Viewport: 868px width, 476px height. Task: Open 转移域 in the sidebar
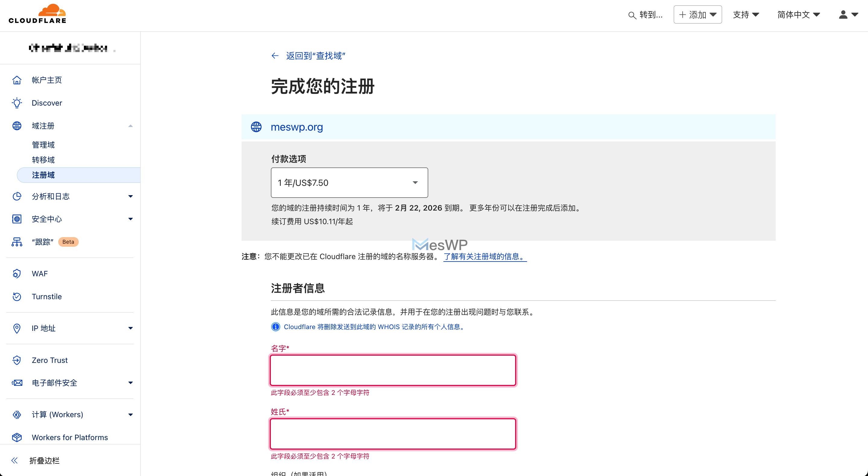click(43, 160)
